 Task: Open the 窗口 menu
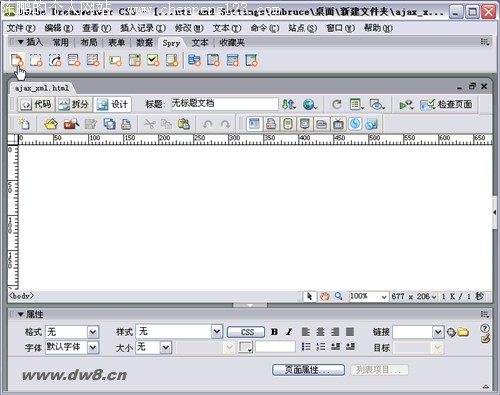coord(340,28)
